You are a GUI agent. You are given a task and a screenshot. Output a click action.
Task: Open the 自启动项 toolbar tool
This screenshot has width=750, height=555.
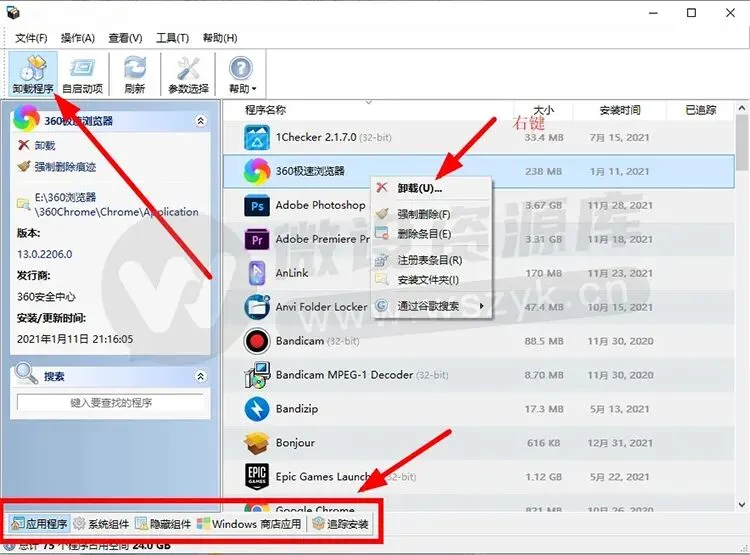pyautogui.click(x=82, y=74)
